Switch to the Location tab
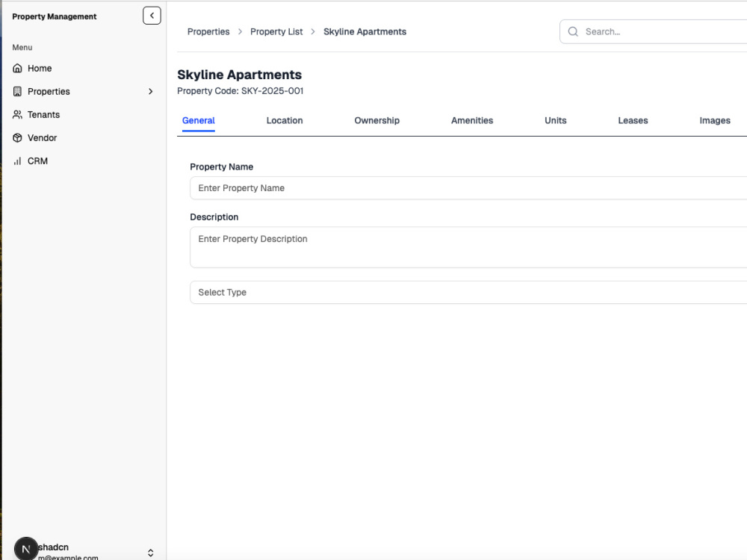 click(x=285, y=120)
